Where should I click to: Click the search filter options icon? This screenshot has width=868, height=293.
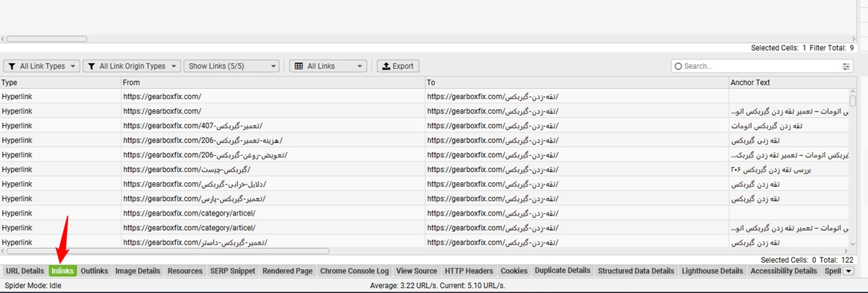coord(846,66)
